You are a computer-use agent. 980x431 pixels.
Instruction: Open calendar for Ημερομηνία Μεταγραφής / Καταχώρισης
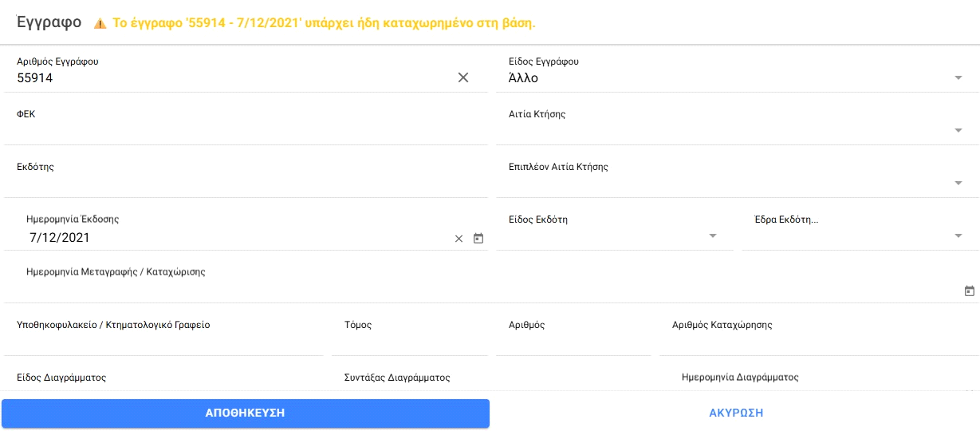coord(969,291)
